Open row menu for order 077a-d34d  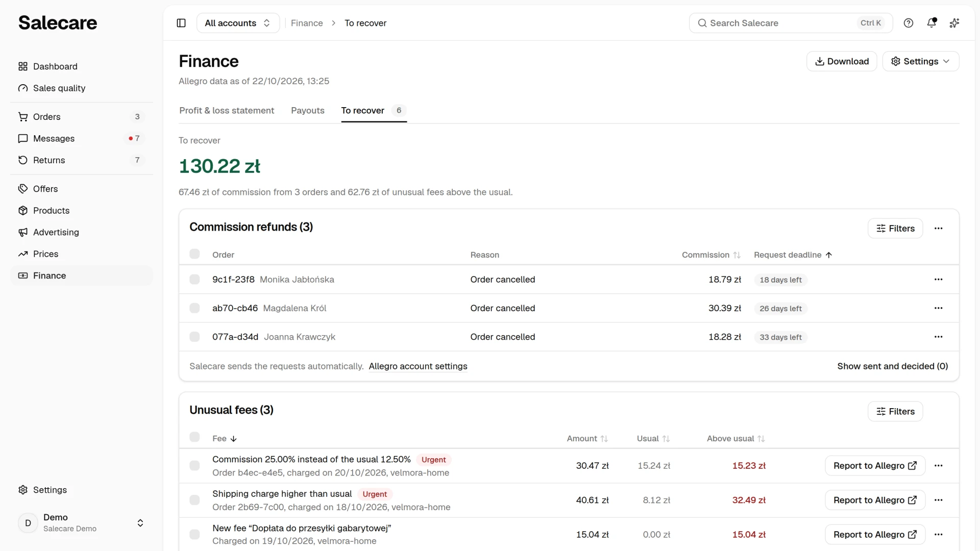click(938, 337)
